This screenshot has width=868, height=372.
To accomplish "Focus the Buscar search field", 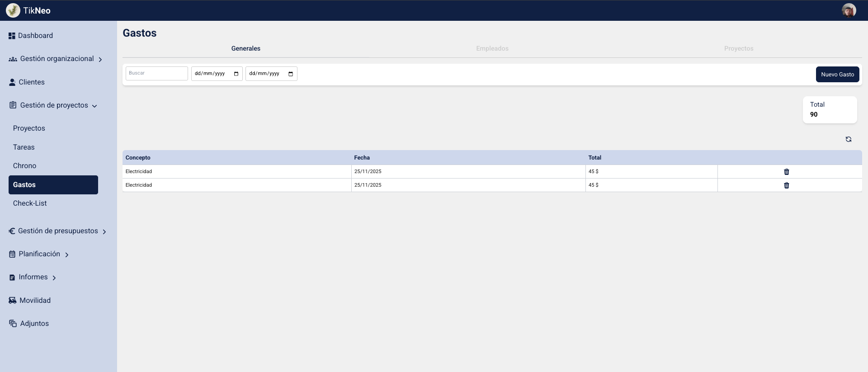I will (x=156, y=73).
